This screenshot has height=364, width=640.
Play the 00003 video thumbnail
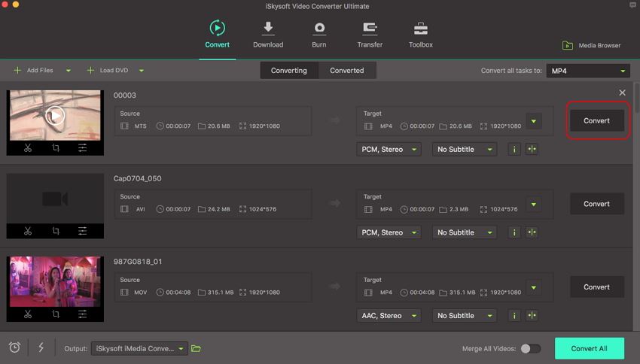(54, 115)
